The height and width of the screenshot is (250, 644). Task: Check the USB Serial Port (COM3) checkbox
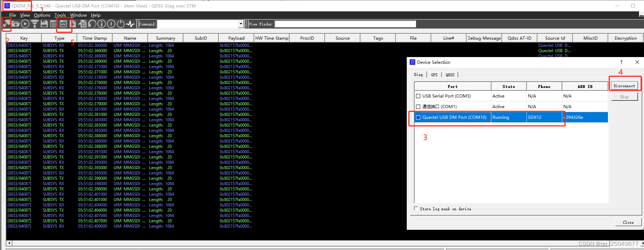418,96
